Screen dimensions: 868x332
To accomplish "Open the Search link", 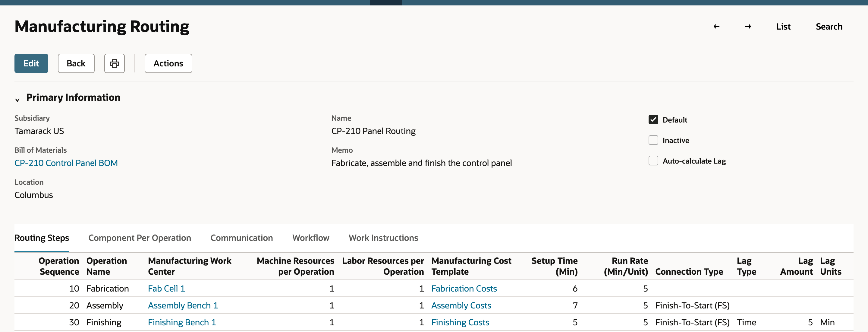I will 829,27.
